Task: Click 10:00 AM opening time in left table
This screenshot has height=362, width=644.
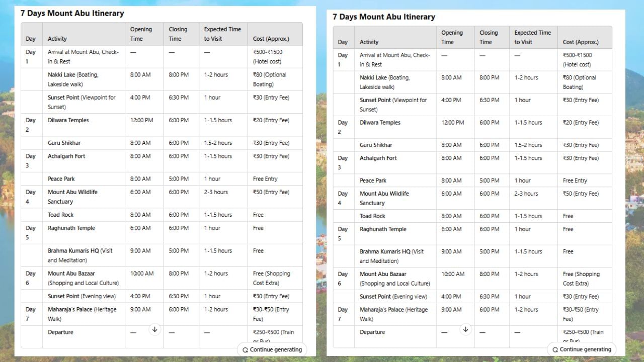Action: point(142,274)
